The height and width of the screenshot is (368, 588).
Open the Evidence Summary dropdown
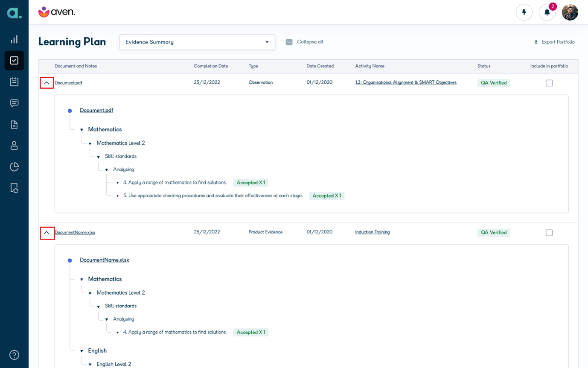click(x=197, y=42)
